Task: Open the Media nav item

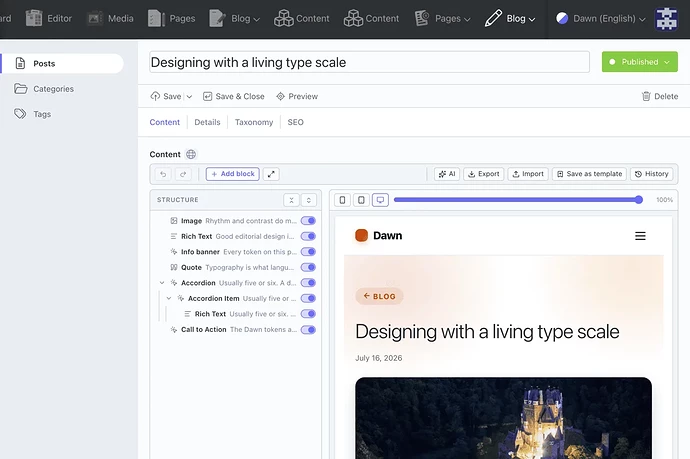Action: pos(110,18)
